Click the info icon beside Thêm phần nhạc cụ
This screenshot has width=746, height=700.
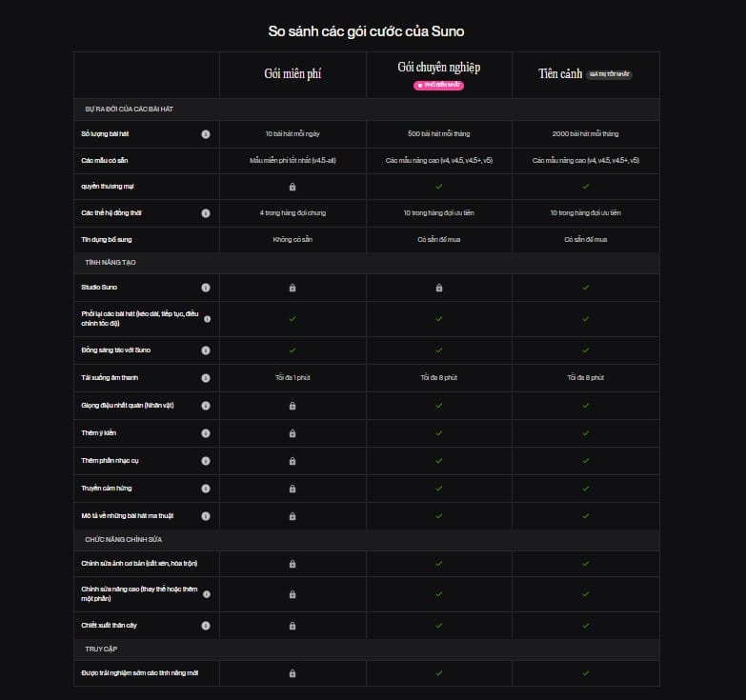(x=206, y=461)
